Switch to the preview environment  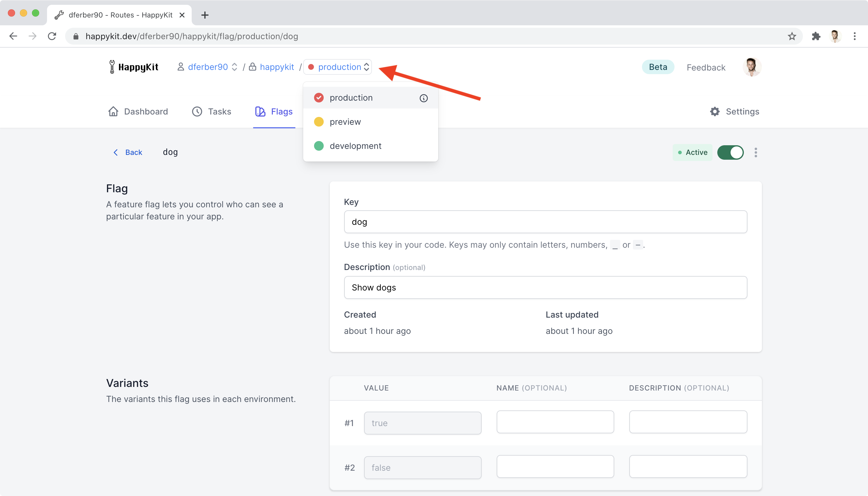point(346,122)
